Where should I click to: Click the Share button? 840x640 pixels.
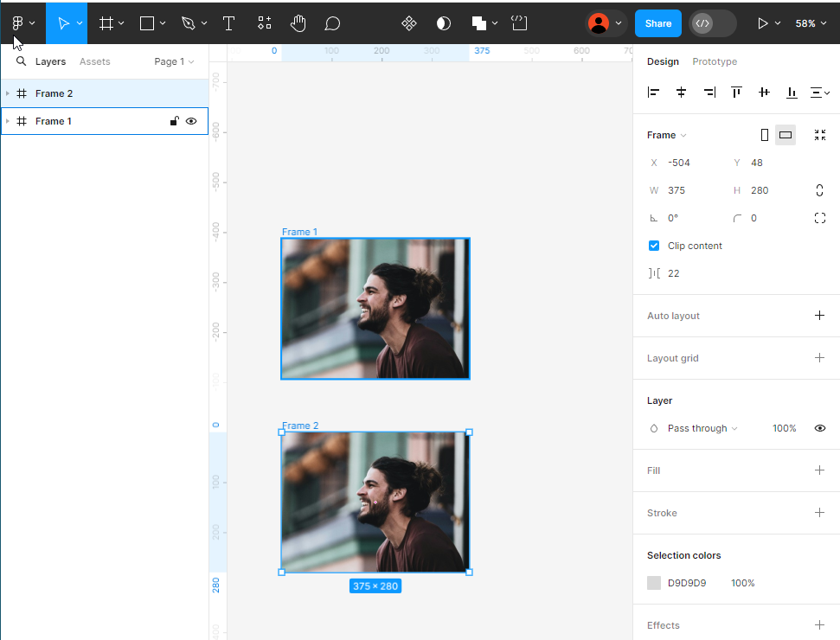point(657,23)
